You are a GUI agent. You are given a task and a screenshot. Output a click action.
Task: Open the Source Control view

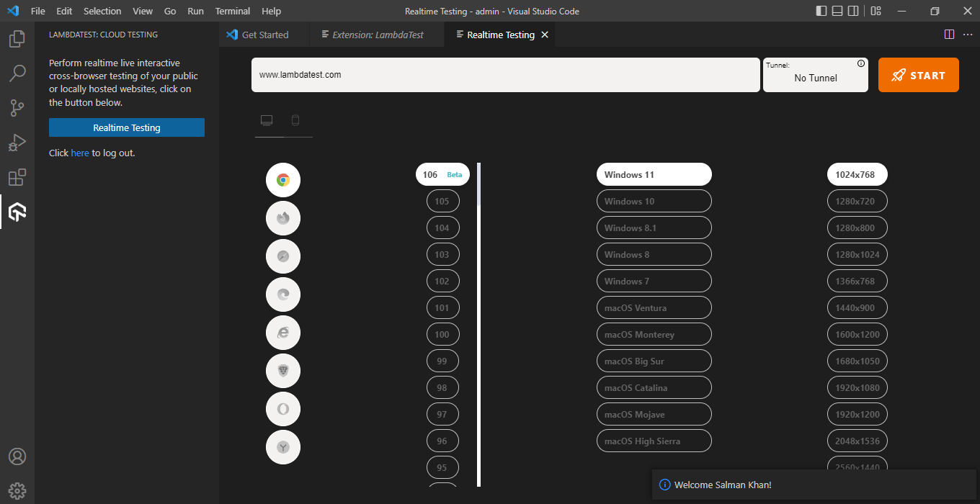click(x=17, y=108)
